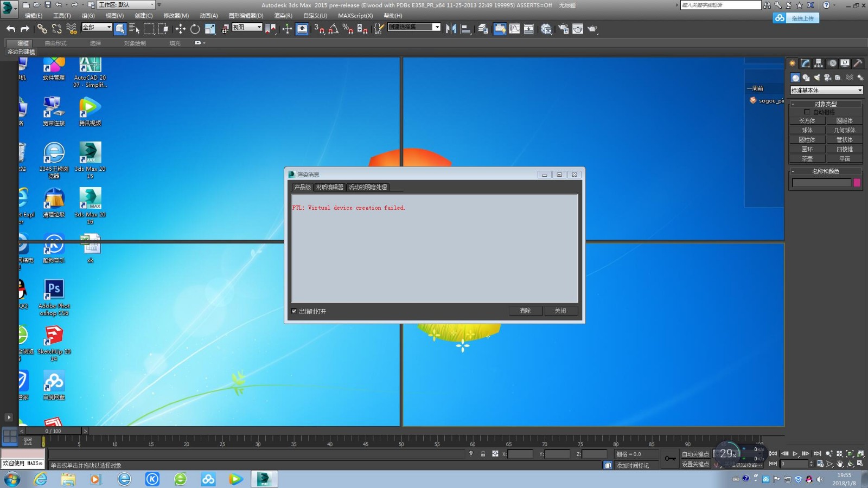Select the Unlink Selection tool
Viewport: 868px width, 488px height.
pyautogui.click(x=56, y=29)
